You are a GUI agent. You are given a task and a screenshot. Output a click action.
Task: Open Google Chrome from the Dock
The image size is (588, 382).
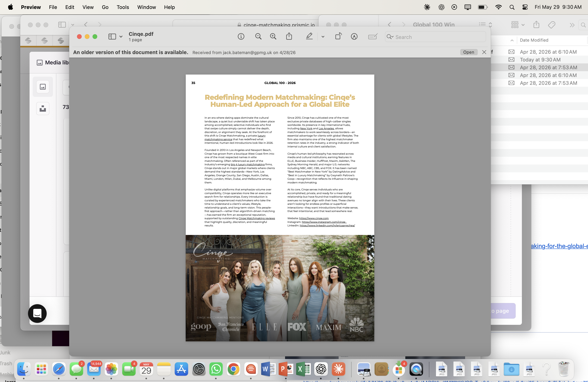234,369
